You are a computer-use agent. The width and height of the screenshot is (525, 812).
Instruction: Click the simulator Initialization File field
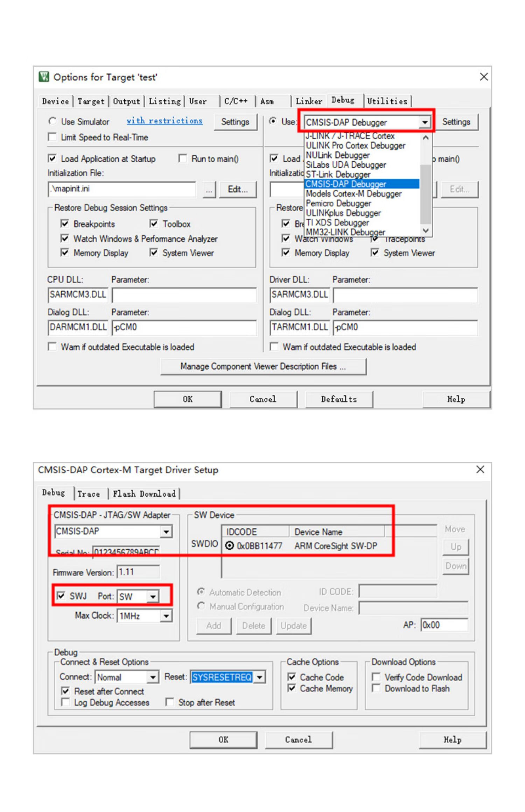pos(122,189)
